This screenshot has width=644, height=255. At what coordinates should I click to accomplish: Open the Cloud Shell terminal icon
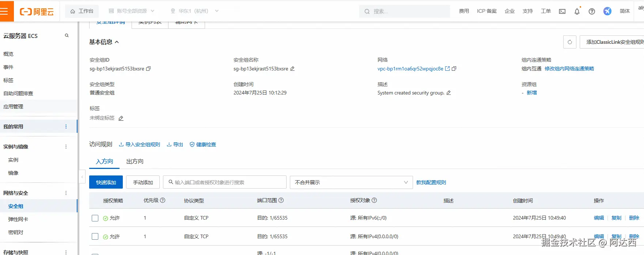pos(562,11)
